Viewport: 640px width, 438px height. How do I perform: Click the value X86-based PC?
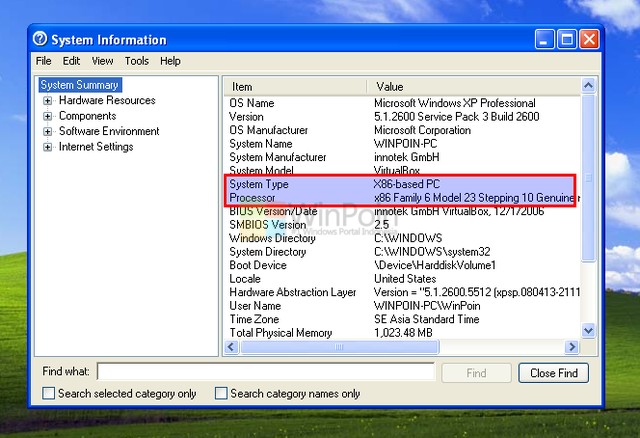(x=407, y=184)
